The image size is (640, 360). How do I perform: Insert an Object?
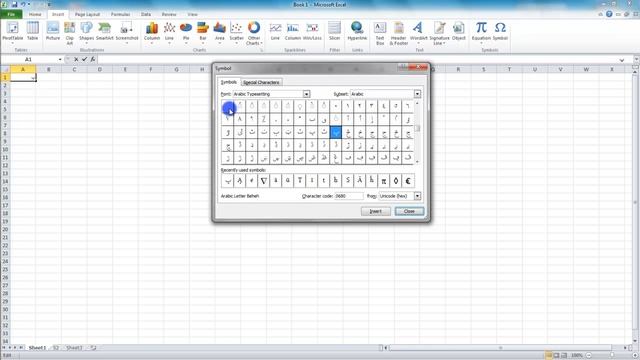pos(458,32)
